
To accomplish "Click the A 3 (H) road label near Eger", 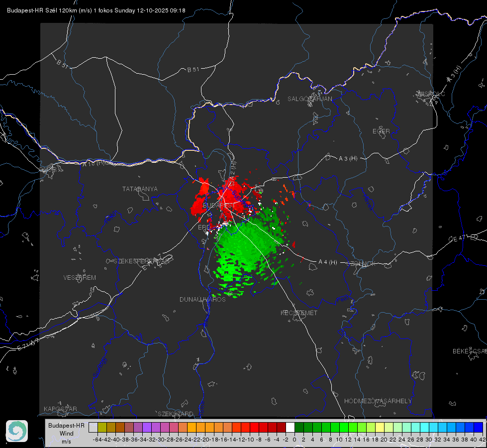I will (x=348, y=159).
